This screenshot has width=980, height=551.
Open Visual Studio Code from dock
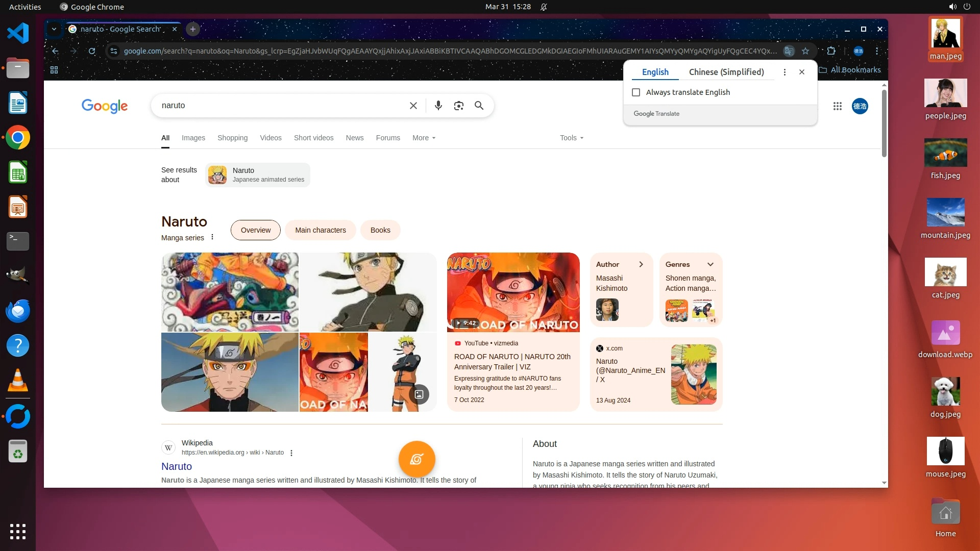coord(18,34)
